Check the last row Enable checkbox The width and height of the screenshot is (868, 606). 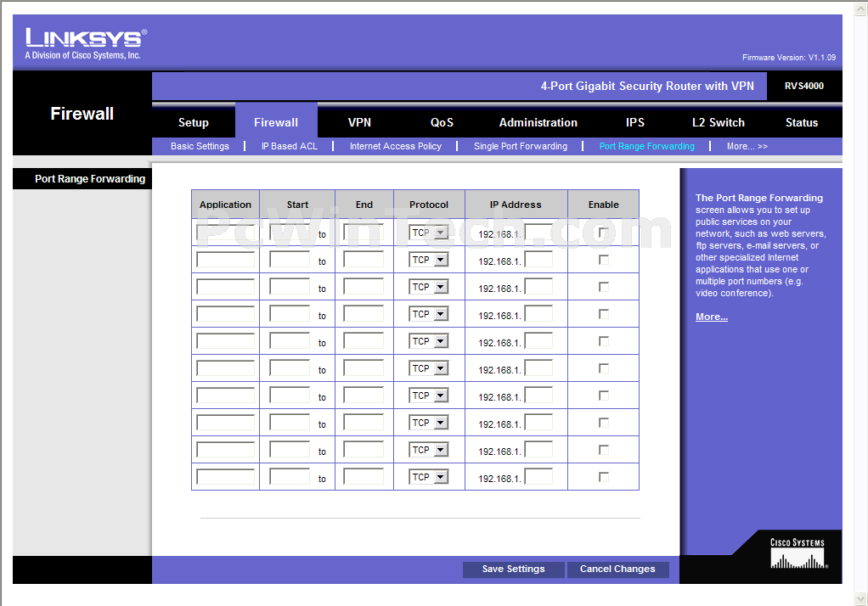tap(603, 476)
